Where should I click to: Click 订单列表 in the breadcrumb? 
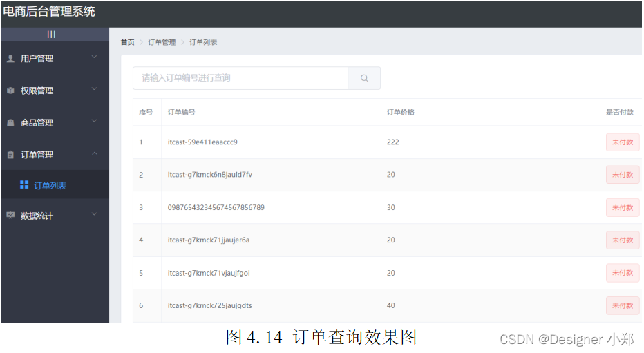203,42
